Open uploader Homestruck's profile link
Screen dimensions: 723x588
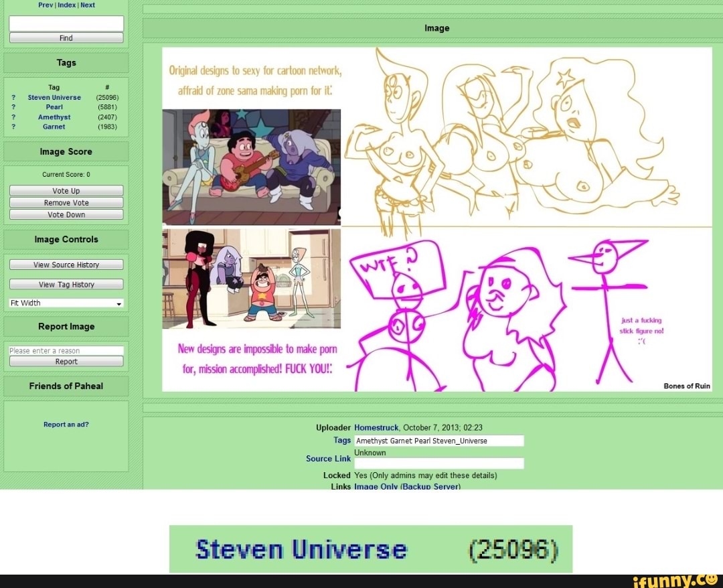(376, 428)
